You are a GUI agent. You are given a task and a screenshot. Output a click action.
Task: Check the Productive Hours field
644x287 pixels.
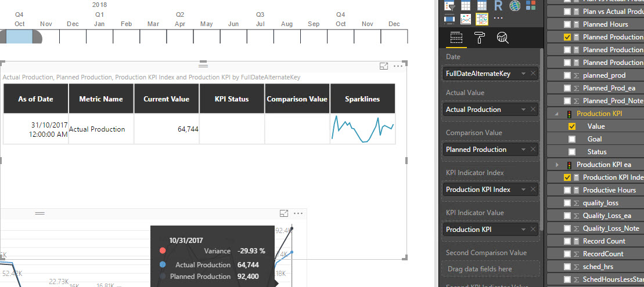coord(567,190)
